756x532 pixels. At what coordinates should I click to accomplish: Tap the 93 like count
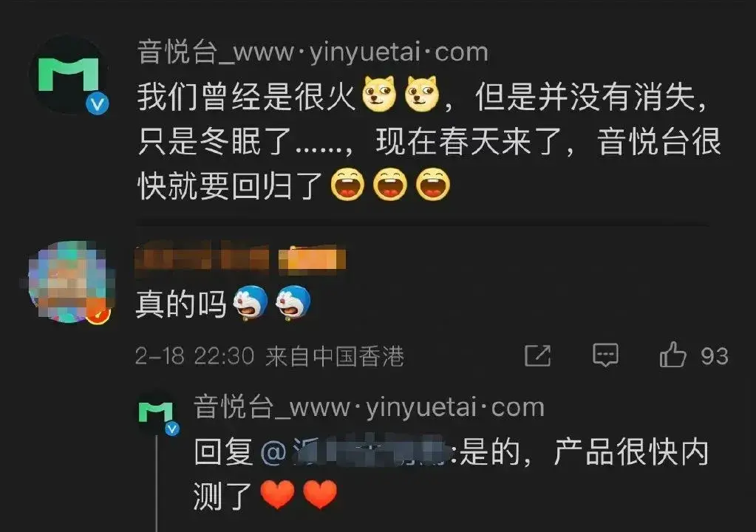(x=715, y=356)
